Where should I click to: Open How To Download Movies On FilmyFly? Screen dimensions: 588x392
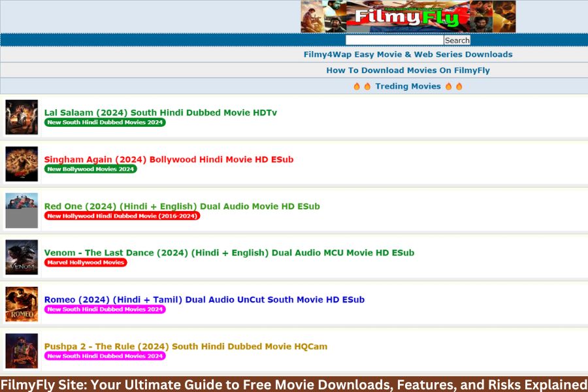[408, 71]
